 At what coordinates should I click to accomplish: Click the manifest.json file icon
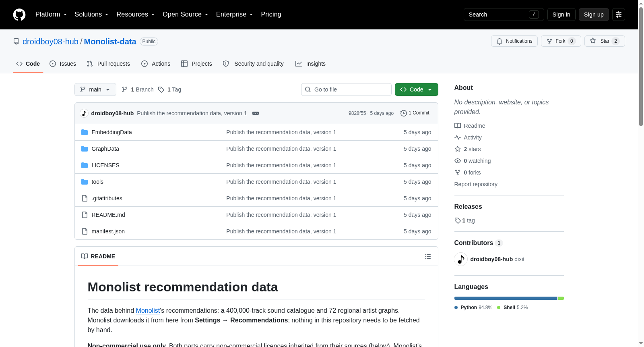pyautogui.click(x=85, y=231)
